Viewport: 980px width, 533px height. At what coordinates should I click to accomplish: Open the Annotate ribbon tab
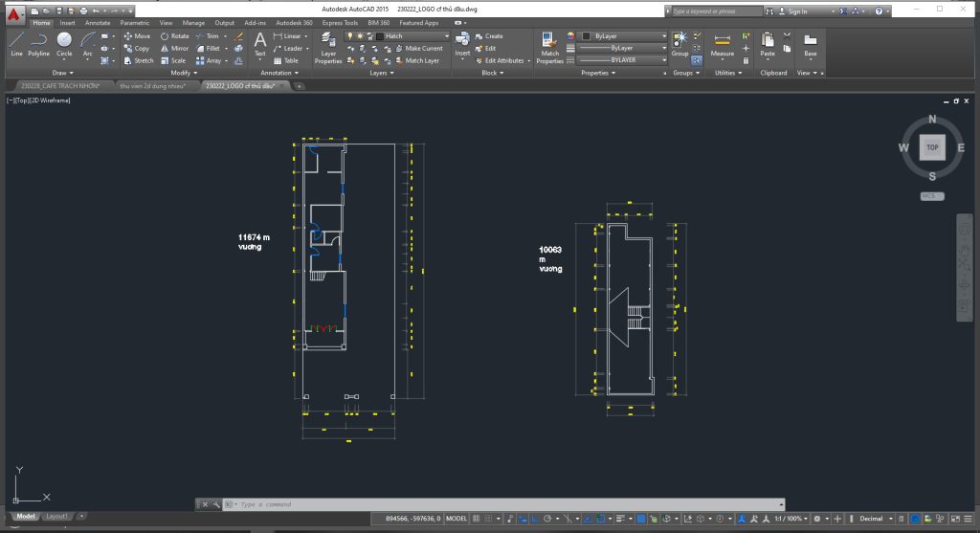pyautogui.click(x=98, y=23)
